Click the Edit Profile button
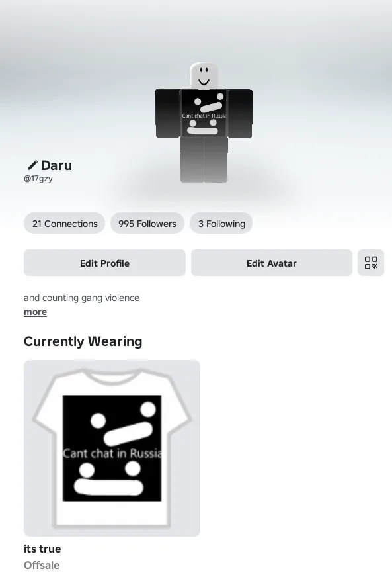 click(x=105, y=263)
